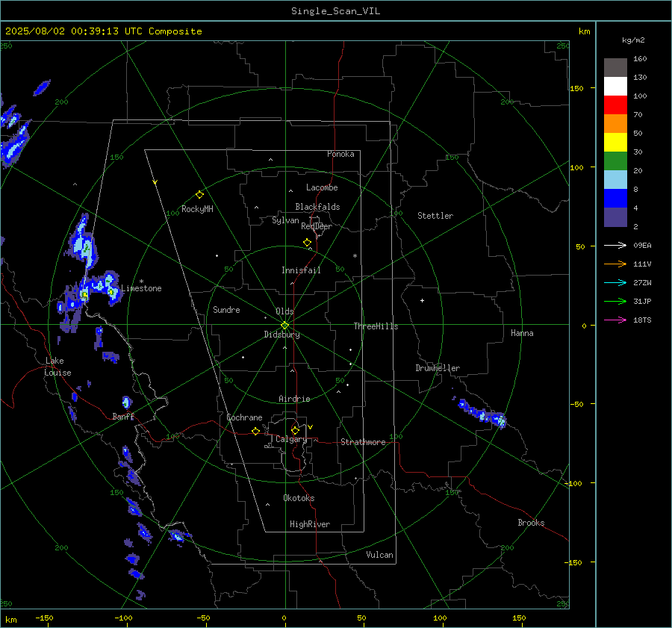Click the RedDeer city label

[317, 226]
